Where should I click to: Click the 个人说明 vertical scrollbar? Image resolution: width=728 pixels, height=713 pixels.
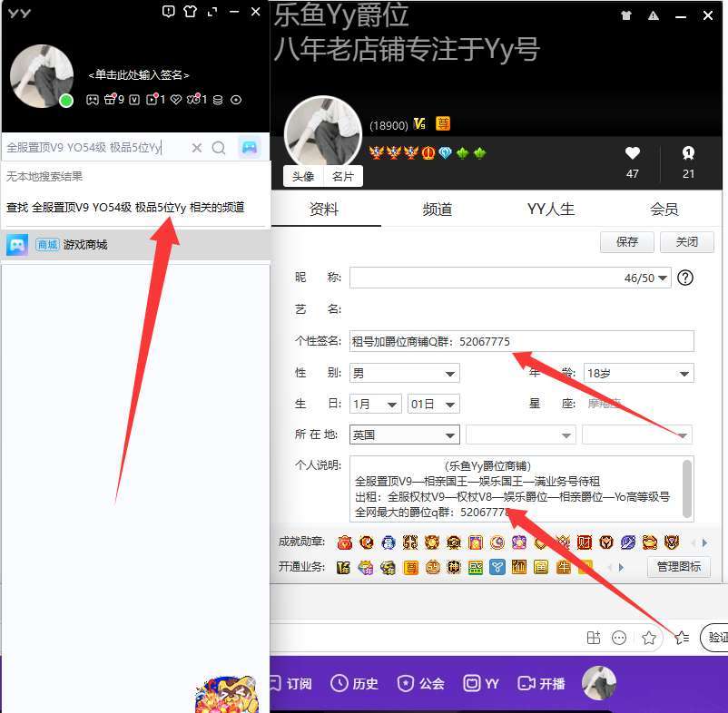(688, 489)
